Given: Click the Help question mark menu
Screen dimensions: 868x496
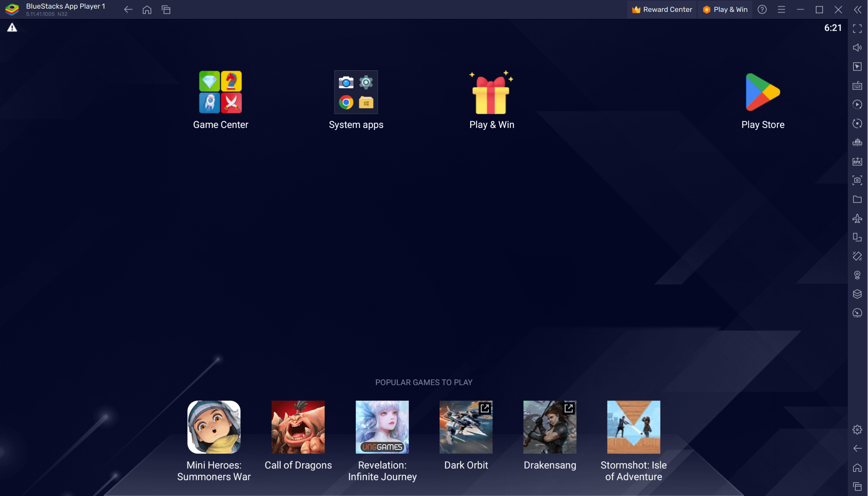Looking at the screenshot, I should coord(763,9).
